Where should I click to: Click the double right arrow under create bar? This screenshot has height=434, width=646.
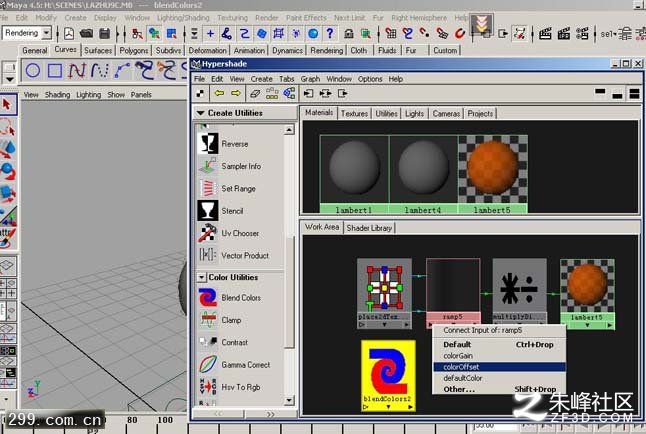[x=271, y=414]
